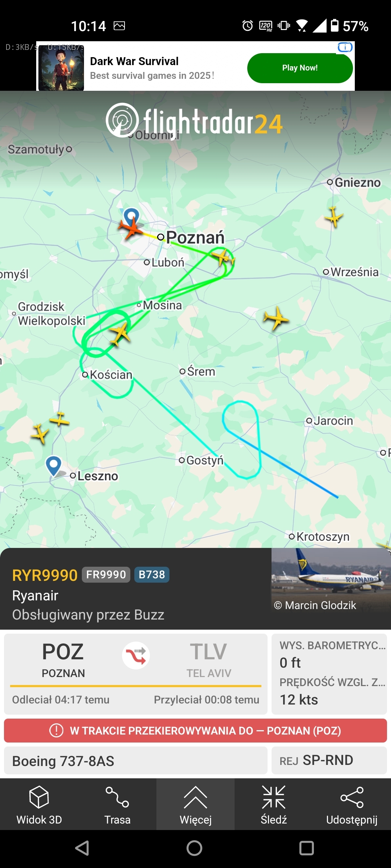Open the SP-RND registration field

pyautogui.click(x=329, y=761)
